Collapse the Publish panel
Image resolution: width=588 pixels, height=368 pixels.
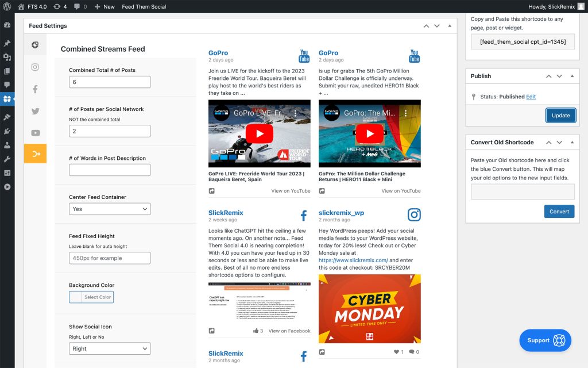[572, 76]
